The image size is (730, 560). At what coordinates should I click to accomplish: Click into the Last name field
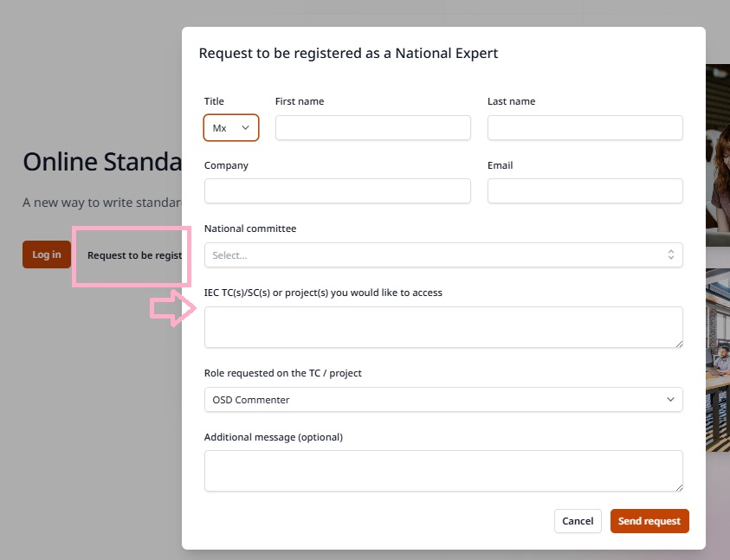click(x=585, y=127)
